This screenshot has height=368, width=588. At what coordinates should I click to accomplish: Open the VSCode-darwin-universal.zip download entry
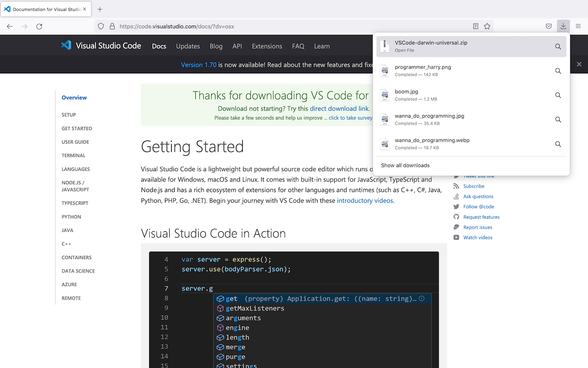point(471,46)
